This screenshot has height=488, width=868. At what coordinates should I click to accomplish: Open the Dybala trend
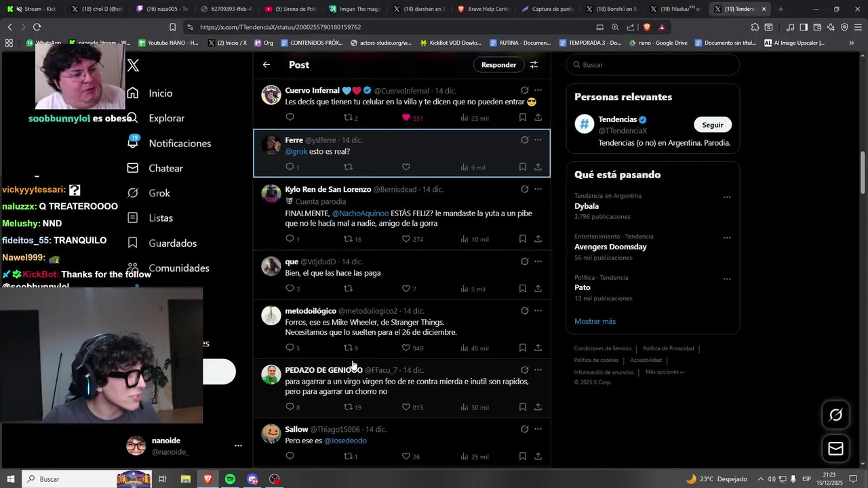coord(587,206)
